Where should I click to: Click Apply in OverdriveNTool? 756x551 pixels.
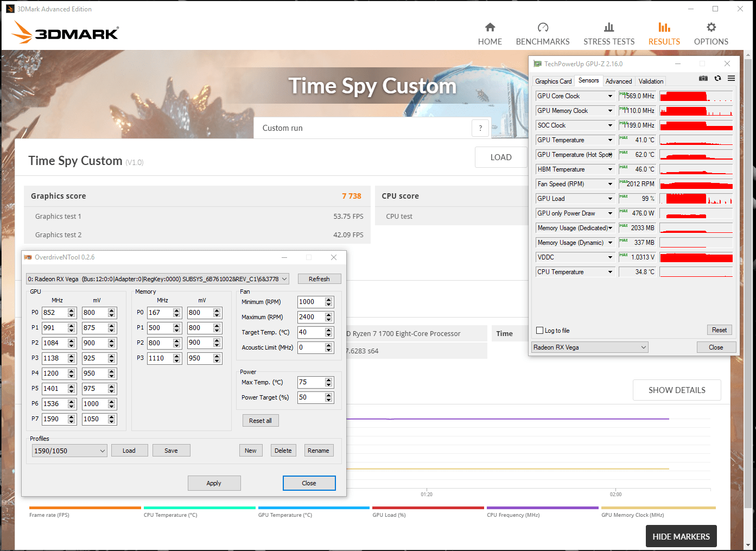(214, 483)
